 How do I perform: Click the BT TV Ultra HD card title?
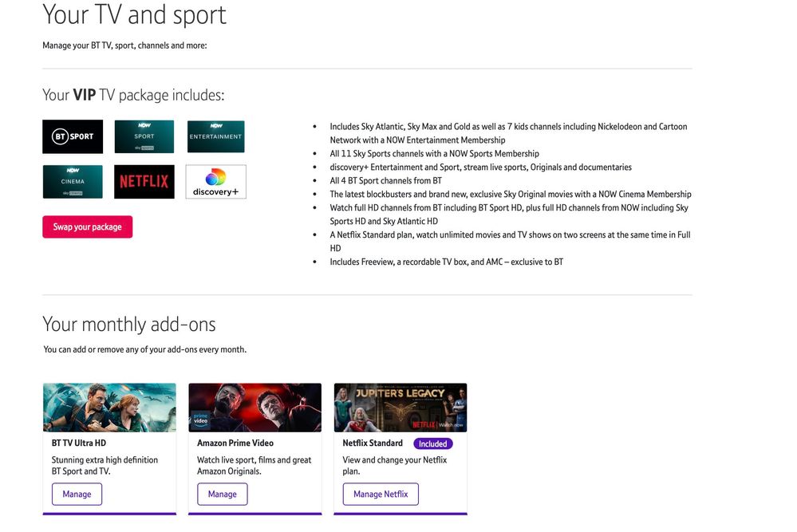point(79,443)
